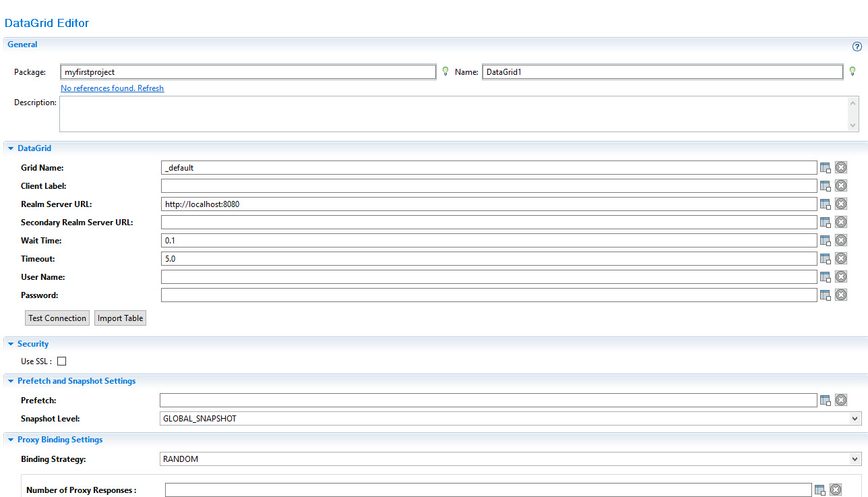
Task: Clear the Realm Server URL field value
Action: tap(841, 204)
